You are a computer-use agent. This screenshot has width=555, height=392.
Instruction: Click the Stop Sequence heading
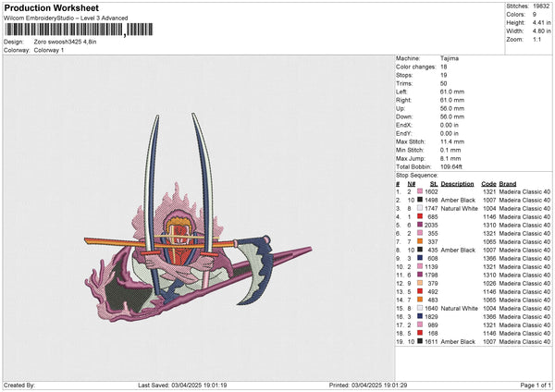(417, 176)
